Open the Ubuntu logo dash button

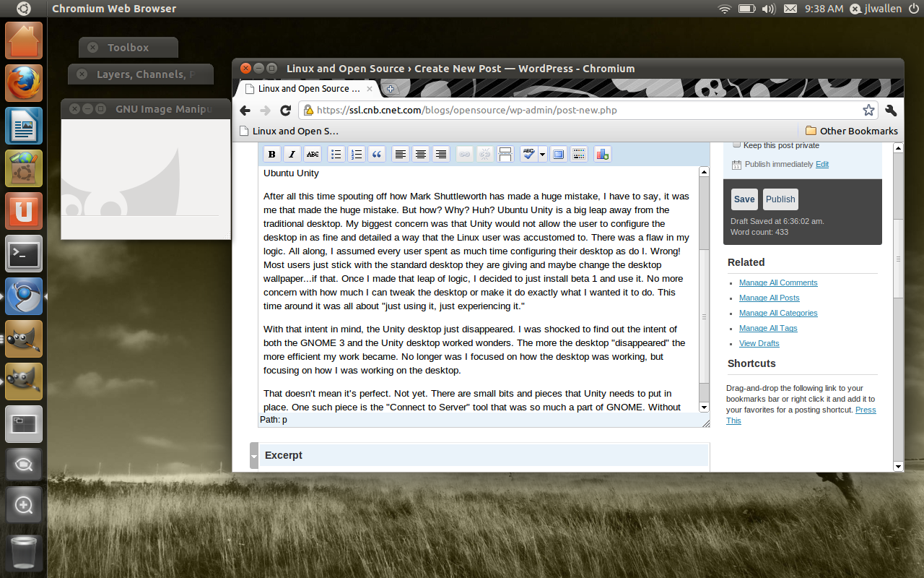pos(23,9)
